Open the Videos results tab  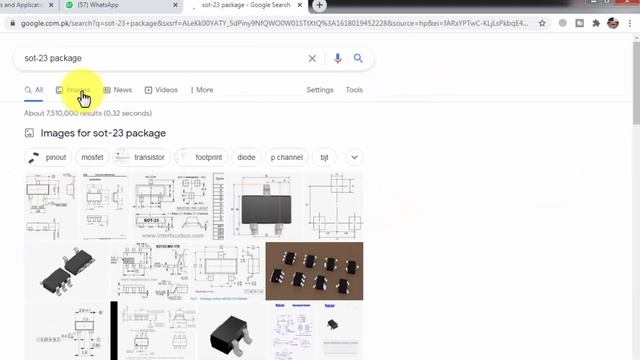coord(161,90)
